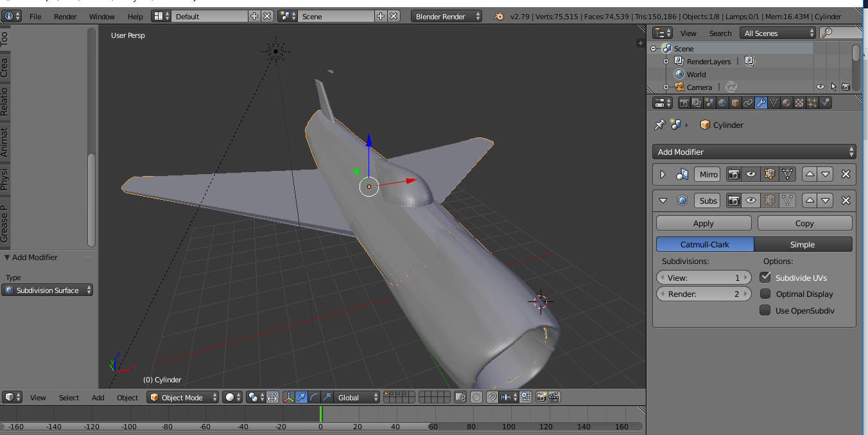Screen dimensions: 868x435
Task: Toggle Mirror modifier viewport eye visibility
Action: pyautogui.click(x=751, y=174)
